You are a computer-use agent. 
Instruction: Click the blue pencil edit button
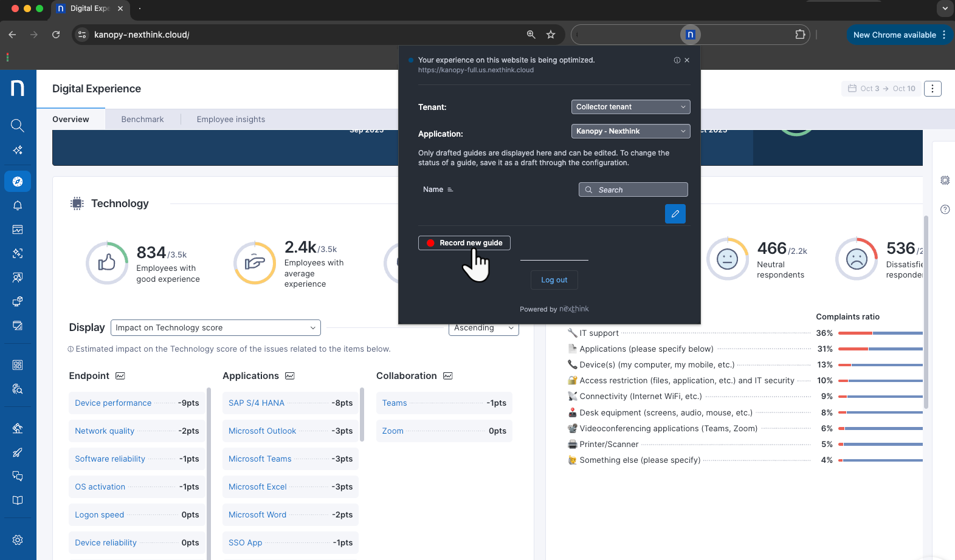click(x=675, y=214)
